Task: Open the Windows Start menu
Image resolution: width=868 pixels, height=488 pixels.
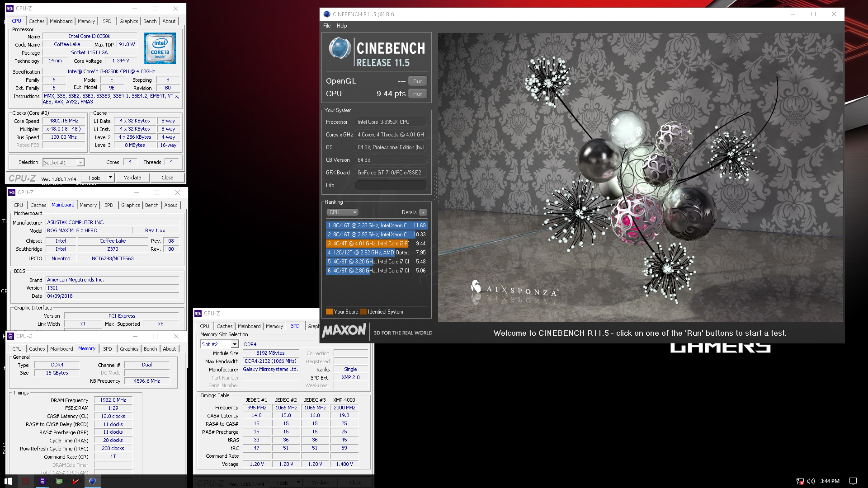Action: coord(8,481)
